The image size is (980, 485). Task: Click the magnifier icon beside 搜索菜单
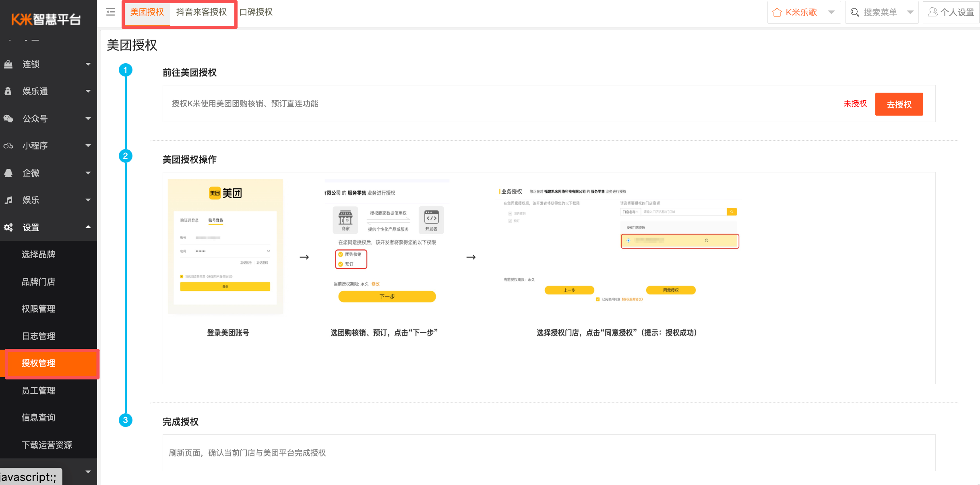tap(855, 12)
